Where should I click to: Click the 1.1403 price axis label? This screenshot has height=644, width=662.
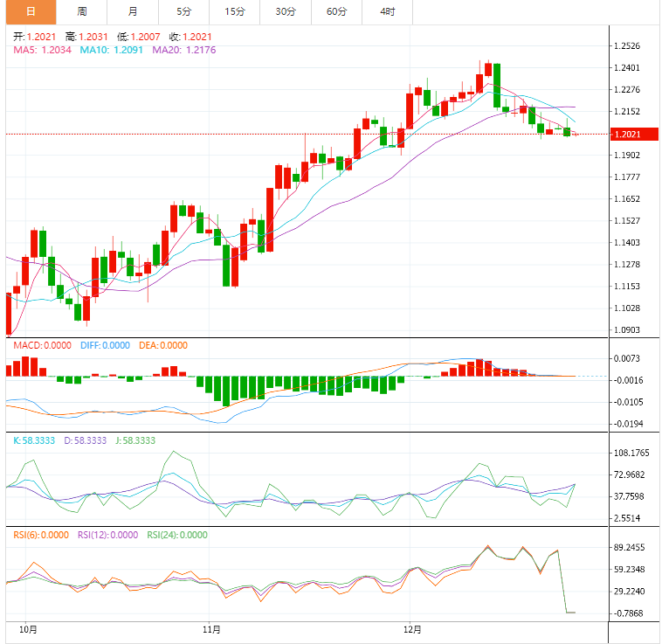pos(627,242)
